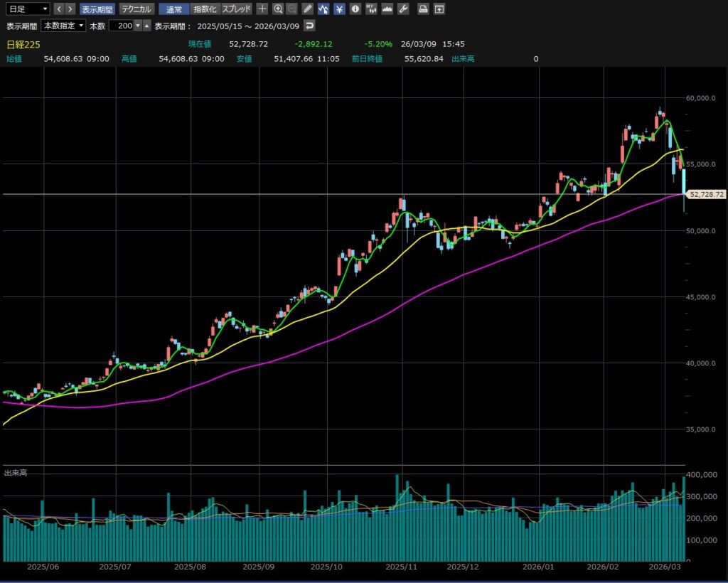Click the pop-out window icon
The width and height of the screenshot is (728, 583).
click(439, 9)
